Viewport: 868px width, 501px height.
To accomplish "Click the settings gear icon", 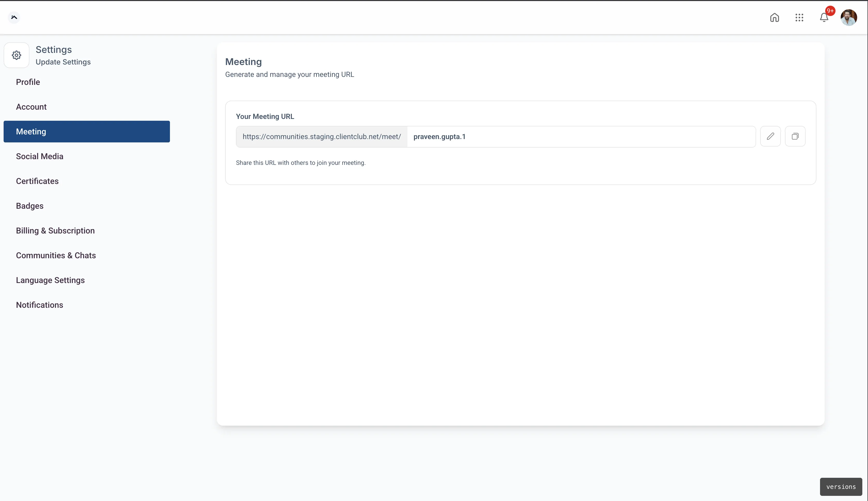I will point(17,55).
